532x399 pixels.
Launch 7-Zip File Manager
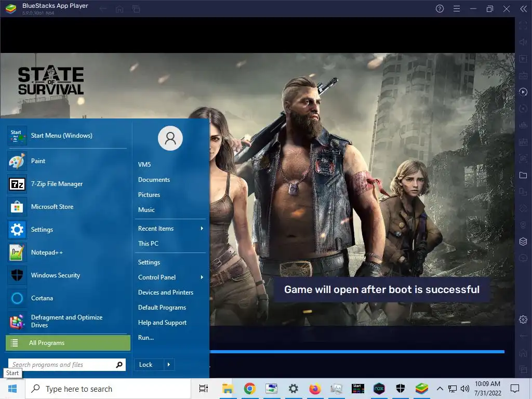(67, 184)
